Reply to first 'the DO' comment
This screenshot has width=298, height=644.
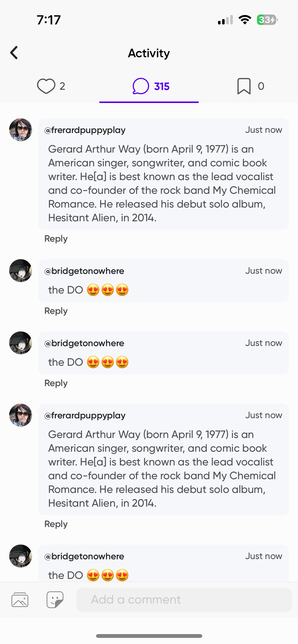(x=56, y=311)
